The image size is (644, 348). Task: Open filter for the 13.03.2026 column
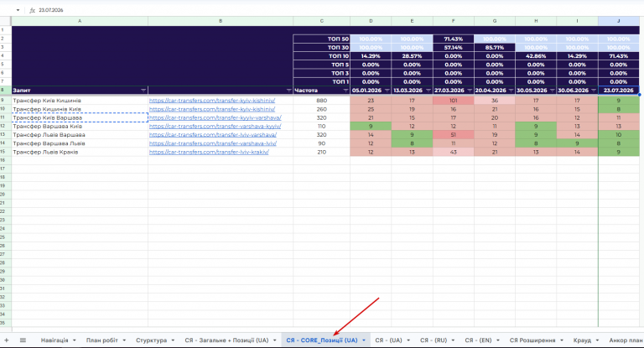[x=428, y=91]
